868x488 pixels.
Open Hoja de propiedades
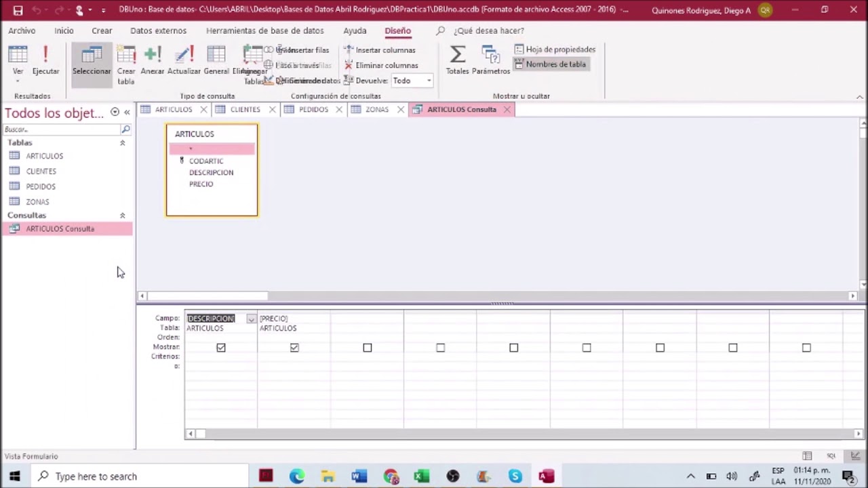(x=555, y=49)
